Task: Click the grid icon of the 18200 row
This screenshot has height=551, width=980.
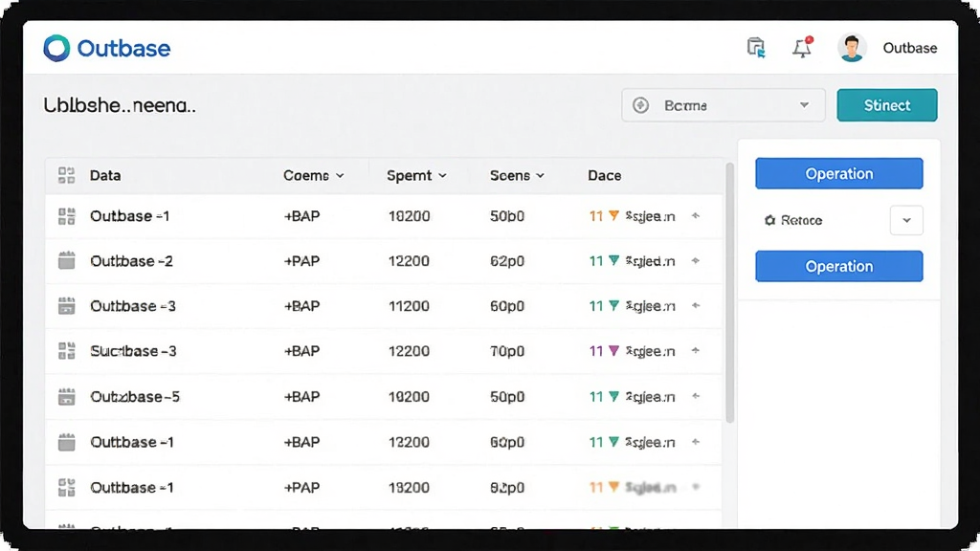Action: point(66,487)
